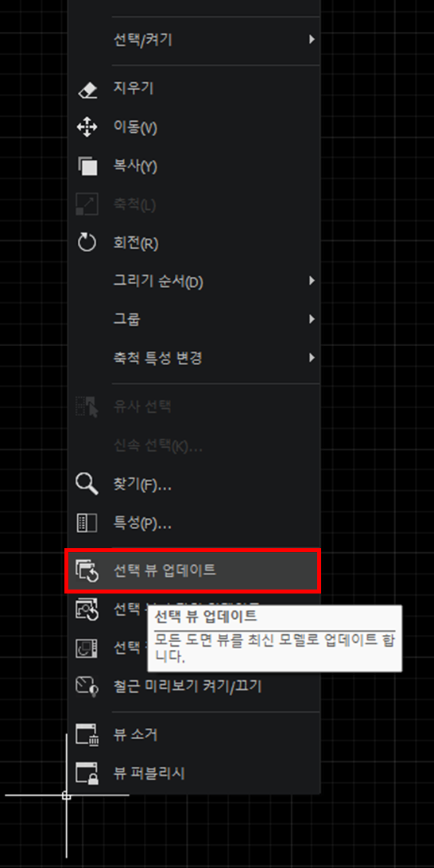
Task: Expand the 그룹 submenu arrow
Action: (x=312, y=319)
